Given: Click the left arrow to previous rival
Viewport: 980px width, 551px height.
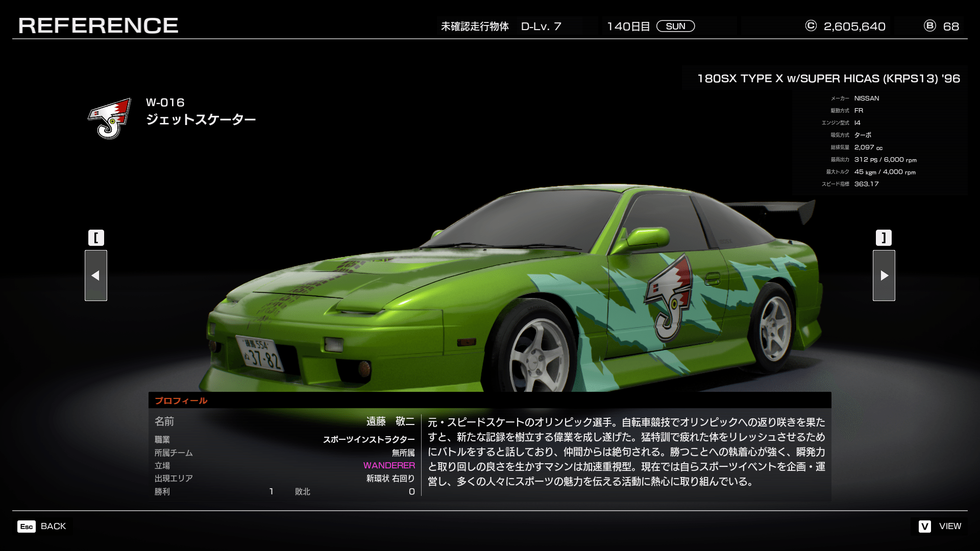Looking at the screenshot, I should [95, 275].
